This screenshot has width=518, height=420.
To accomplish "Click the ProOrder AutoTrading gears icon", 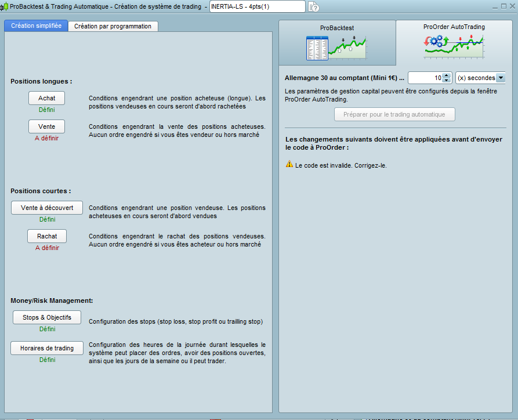I will pos(454,46).
